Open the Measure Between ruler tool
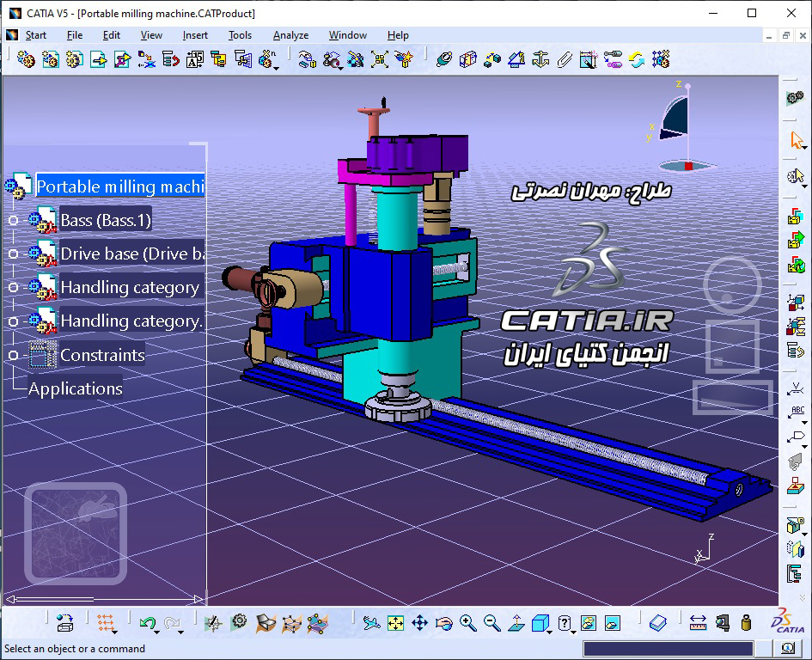The width and height of the screenshot is (812, 660). 699,622
